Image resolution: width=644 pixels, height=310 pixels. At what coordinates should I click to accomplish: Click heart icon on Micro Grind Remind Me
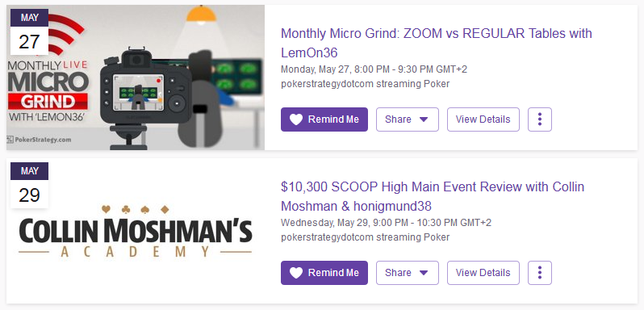pyautogui.click(x=296, y=119)
